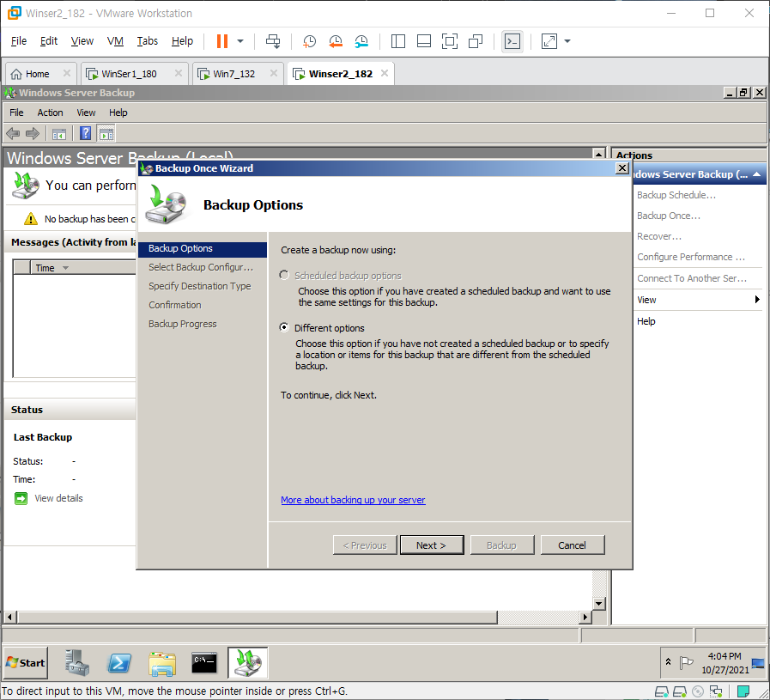
Task: Click the Cancel button in the wizard
Action: [x=572, y=545]
